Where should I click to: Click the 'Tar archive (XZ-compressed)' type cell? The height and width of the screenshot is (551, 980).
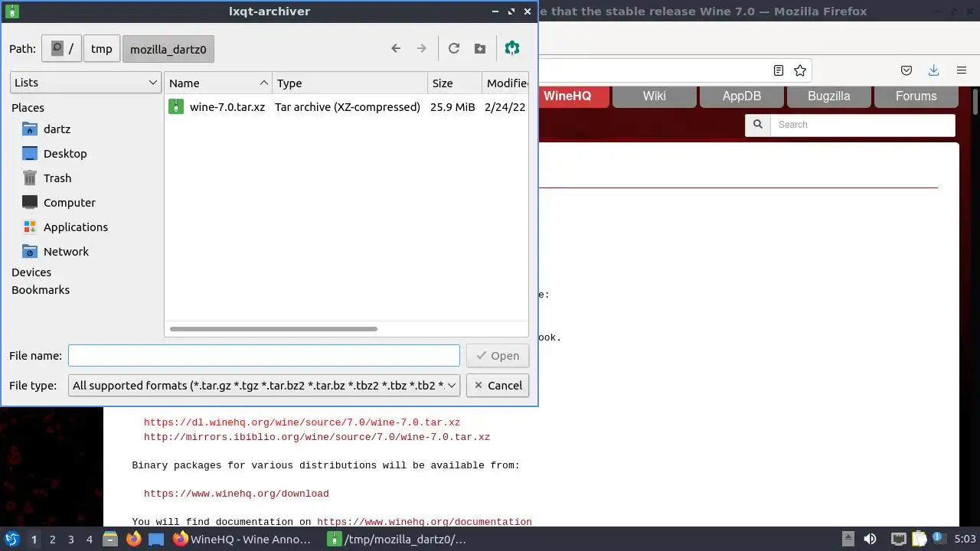point(348,106)
